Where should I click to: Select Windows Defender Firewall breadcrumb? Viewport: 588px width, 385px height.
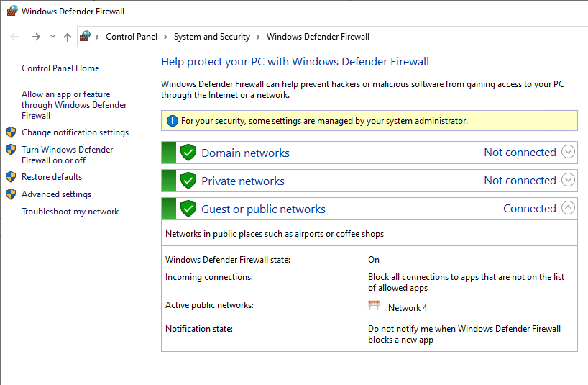pyautogui.click(x=318, y=37)
